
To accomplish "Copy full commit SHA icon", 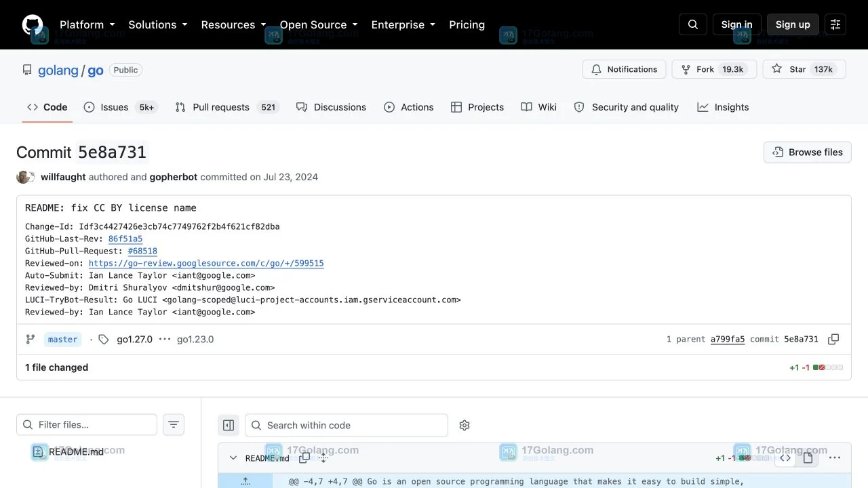I will tap(833, 339).
